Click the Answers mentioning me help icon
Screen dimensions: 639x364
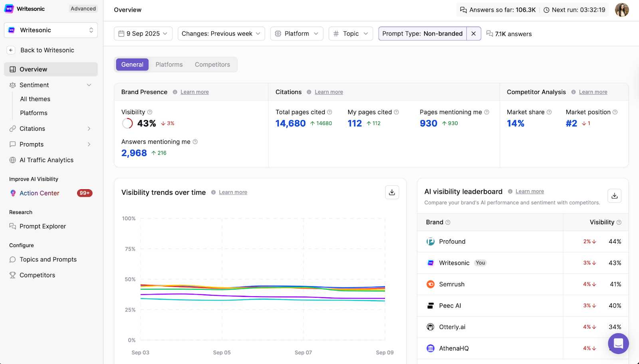[195, 142]
